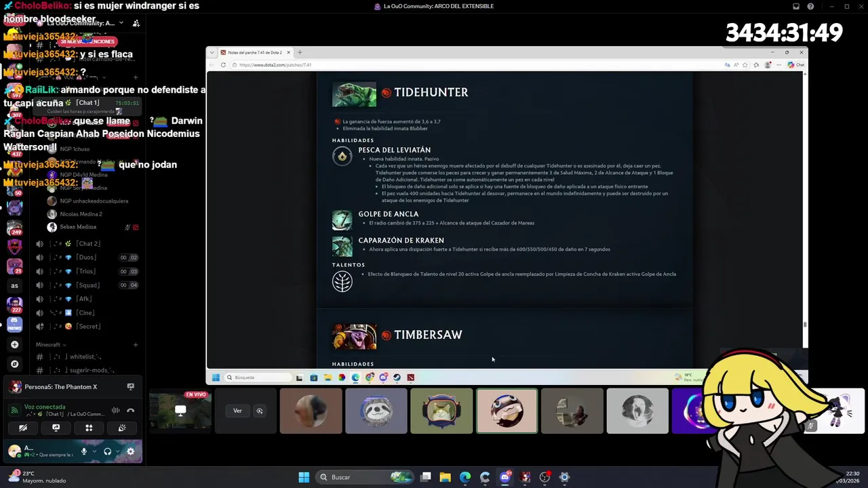This screenshot has height=488, width=868.
Task: Click the Timbersaw hero heading
Action: click(x=428, y=335)
